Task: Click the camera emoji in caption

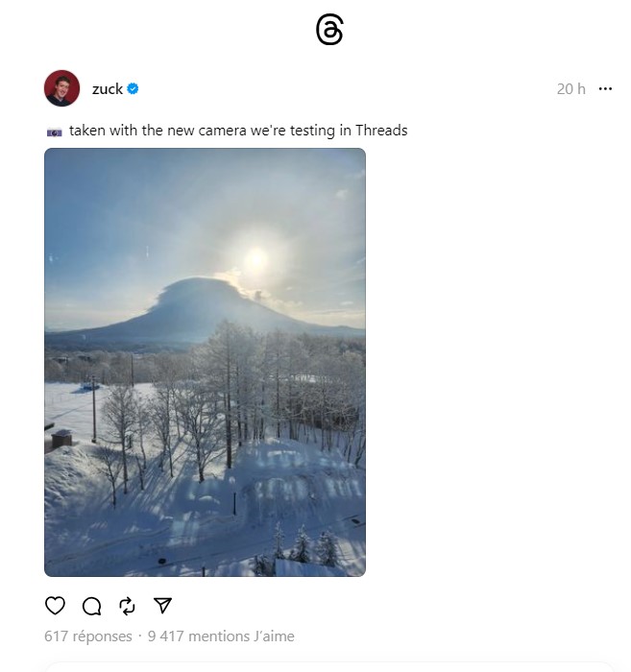Action: click(x=55, y=132)
